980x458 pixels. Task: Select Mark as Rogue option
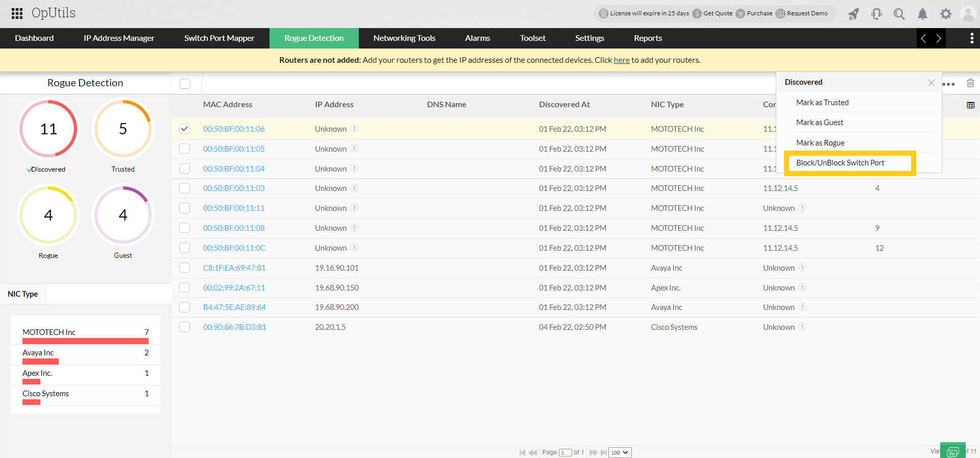click(x=820, y=143)
